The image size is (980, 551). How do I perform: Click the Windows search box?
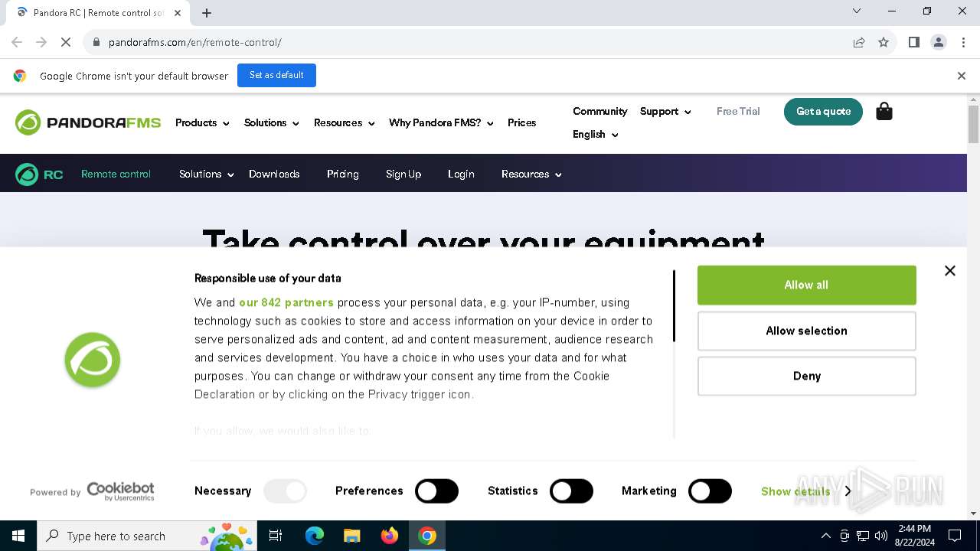pyautogui.click(x=145, y=536)
